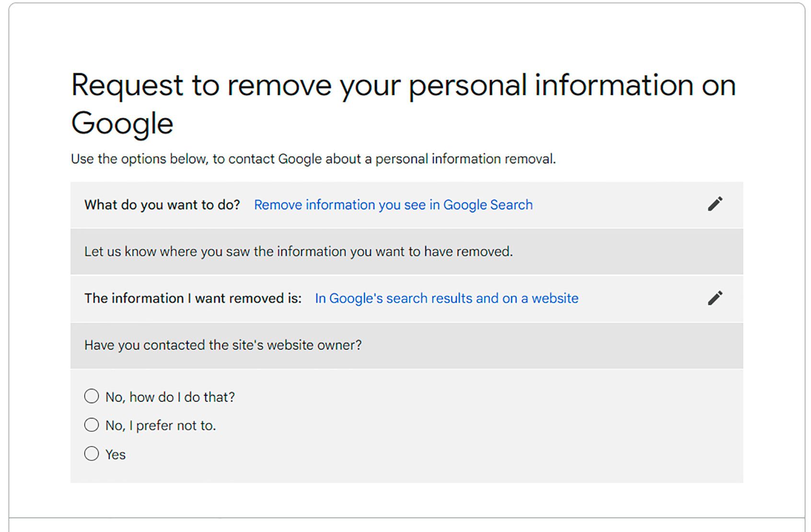Screen dimensions: 811x532
Task: Click the word 'Google' on the heading's second line
Action: (x=122, y=124)
